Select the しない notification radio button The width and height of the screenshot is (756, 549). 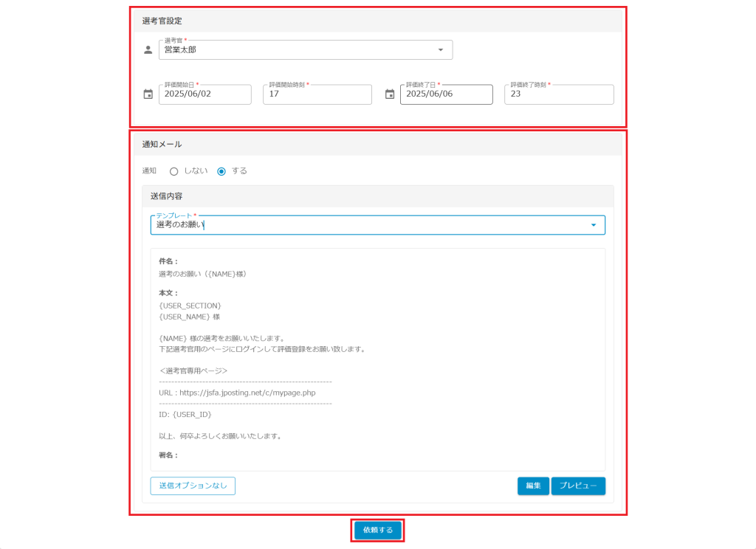tap(174, 171)
